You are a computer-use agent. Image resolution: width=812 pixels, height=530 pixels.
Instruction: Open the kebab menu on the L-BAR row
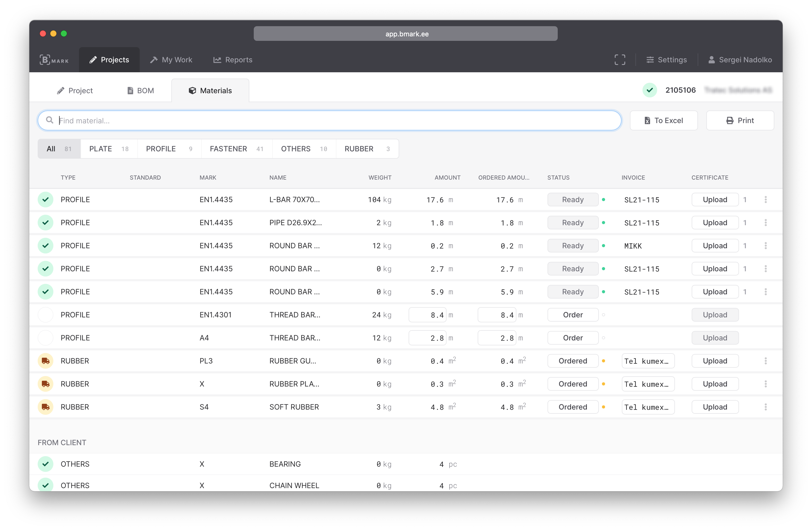point(766,200)
